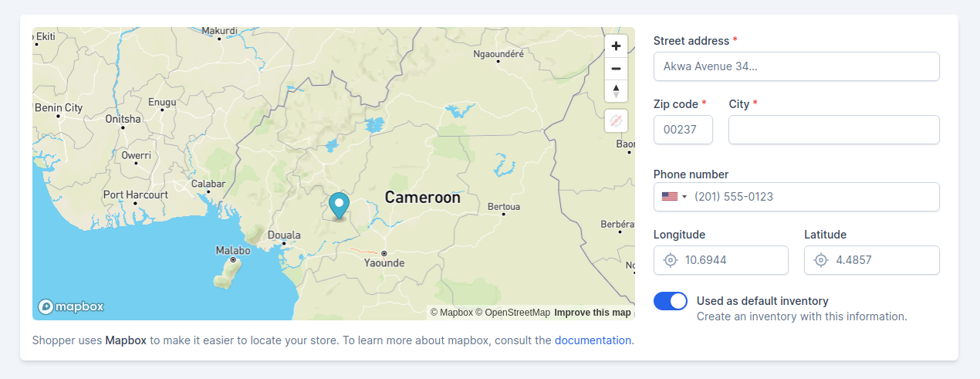The height and width of the screenshot is (379, 980).
Task: Click the Longitude value field
Action: pyautogui.click(x=721, y=260)
